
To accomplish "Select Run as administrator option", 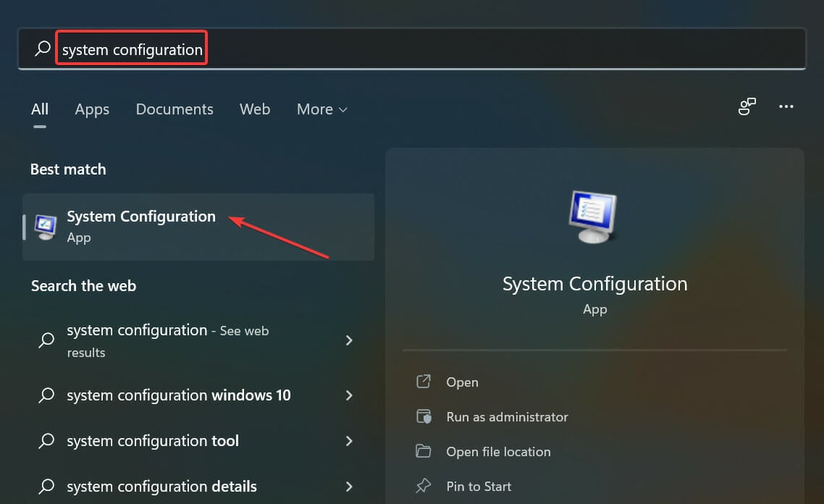I will pos(507,417).
